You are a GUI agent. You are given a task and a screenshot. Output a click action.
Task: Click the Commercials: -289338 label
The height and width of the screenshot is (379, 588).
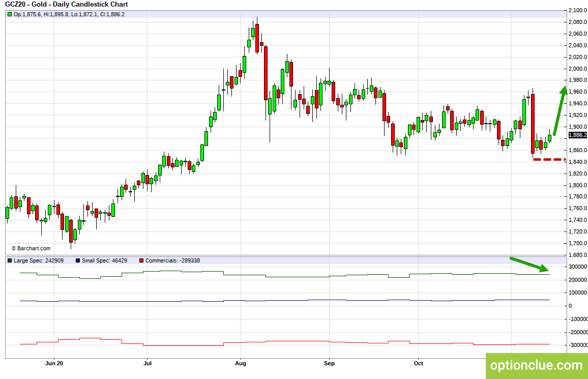[x=172, y=260]
